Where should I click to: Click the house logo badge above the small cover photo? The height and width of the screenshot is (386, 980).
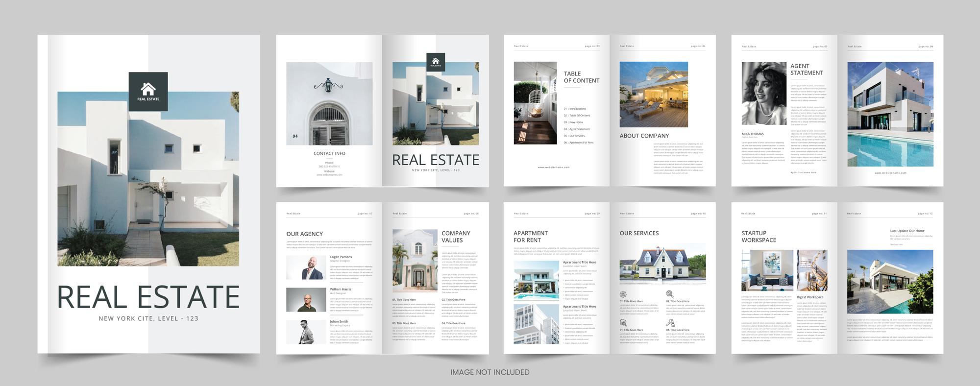tap(436, 62)
